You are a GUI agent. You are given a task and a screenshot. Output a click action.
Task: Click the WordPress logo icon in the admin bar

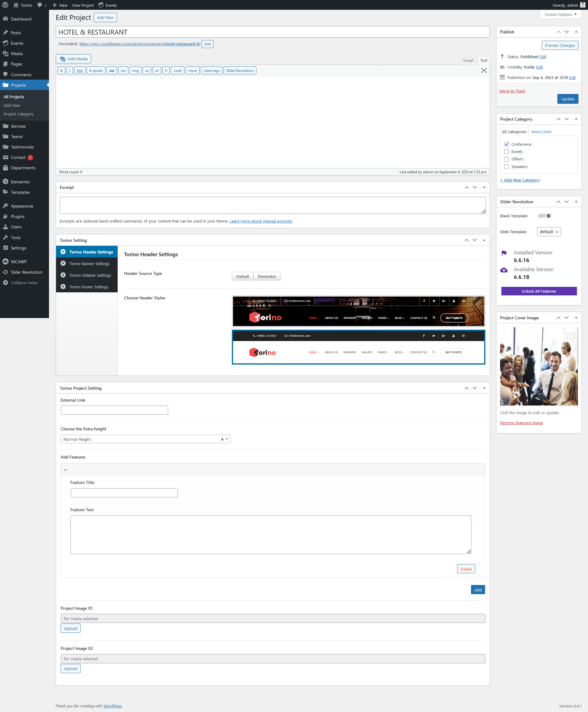coord(6,5)
